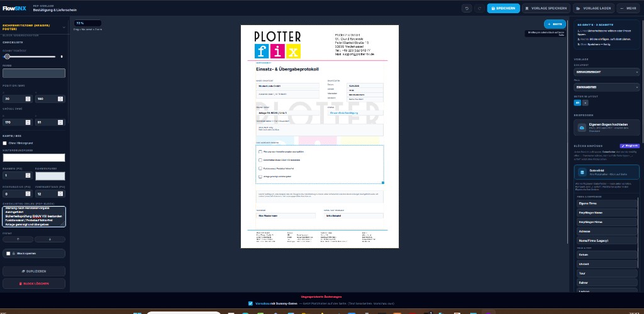
Task: Add a layout page with the + button
Action: pos(586,103)
